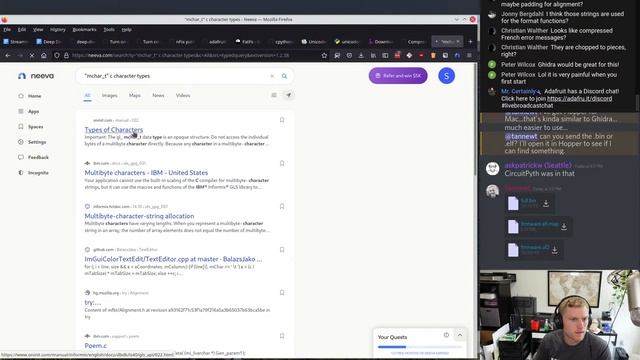
Task: Open the try:... result link
Action: 93,302
